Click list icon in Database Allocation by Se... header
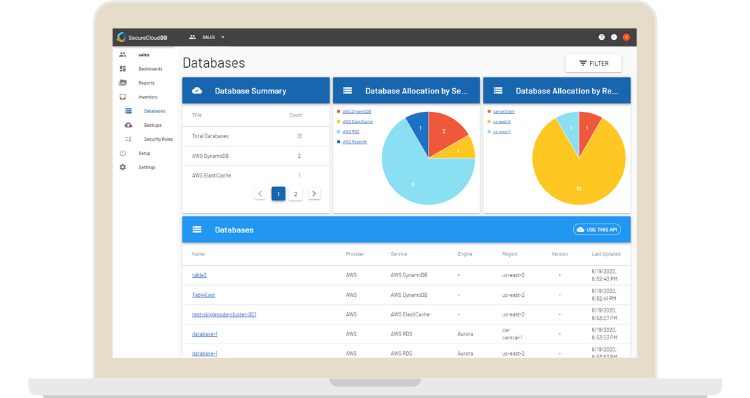750x398 pixels. pos(348,90)
